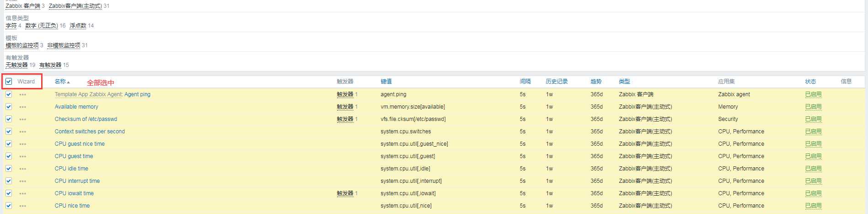This screenshot has width=868, height=214.
Task: Uncheck the Available memory checkbox
Action: [x=9, y=107]
